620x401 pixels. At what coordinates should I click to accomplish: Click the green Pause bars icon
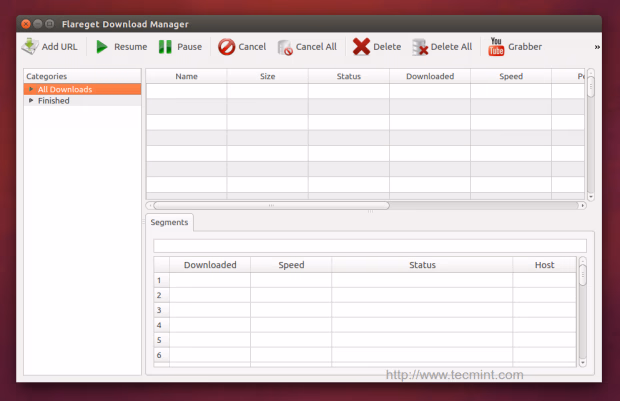[x=165, y=47]
